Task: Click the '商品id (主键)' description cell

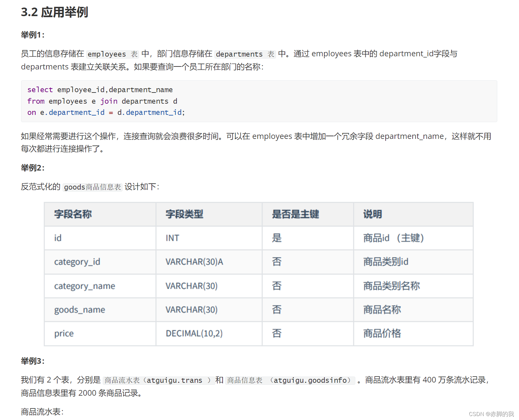Action: [x=414, y=238]
